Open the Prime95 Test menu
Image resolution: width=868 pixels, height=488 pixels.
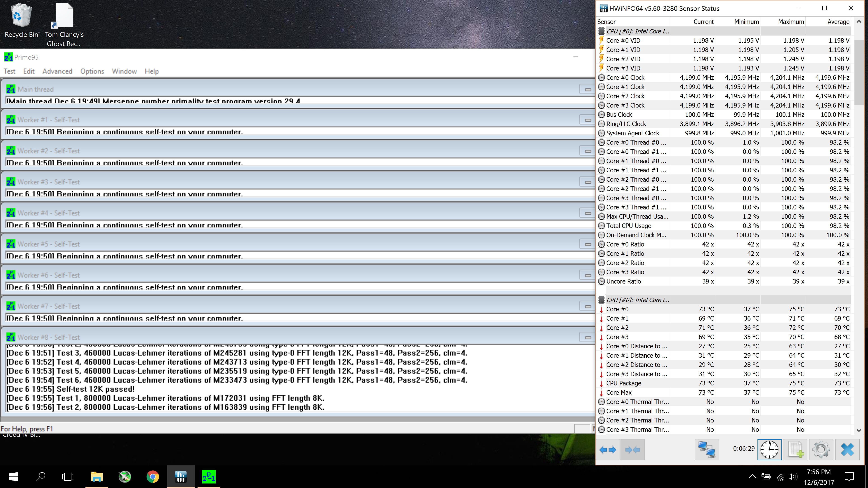9,71
